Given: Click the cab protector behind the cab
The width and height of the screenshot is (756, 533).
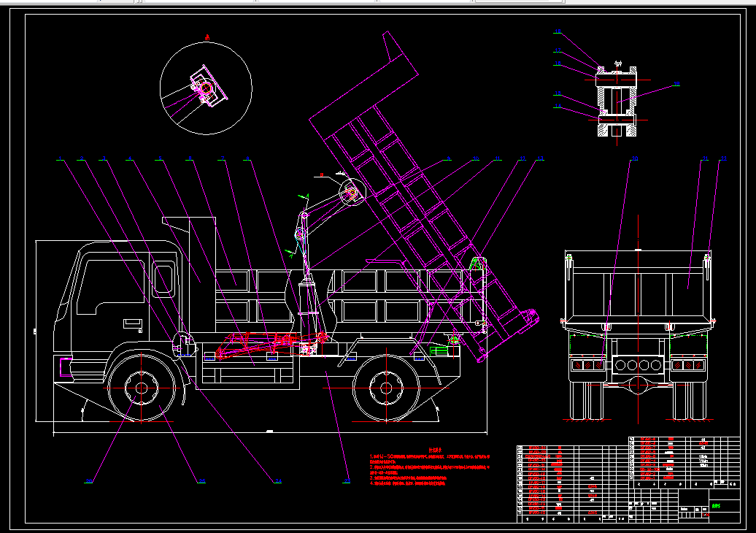Looking at the screenshot, I should click(x=189, y=274).
